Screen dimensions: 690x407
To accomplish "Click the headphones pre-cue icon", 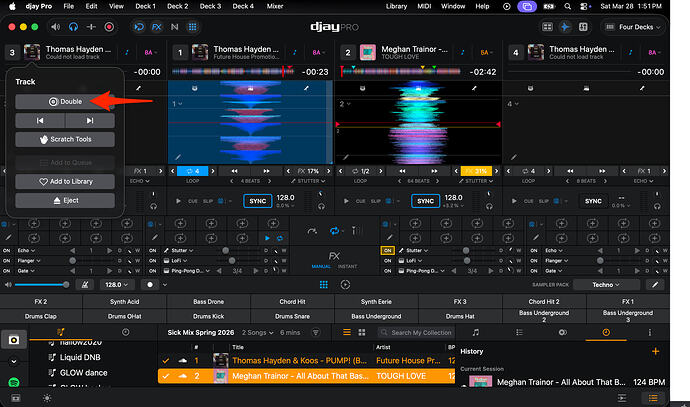I will click(x=73, y=27).
